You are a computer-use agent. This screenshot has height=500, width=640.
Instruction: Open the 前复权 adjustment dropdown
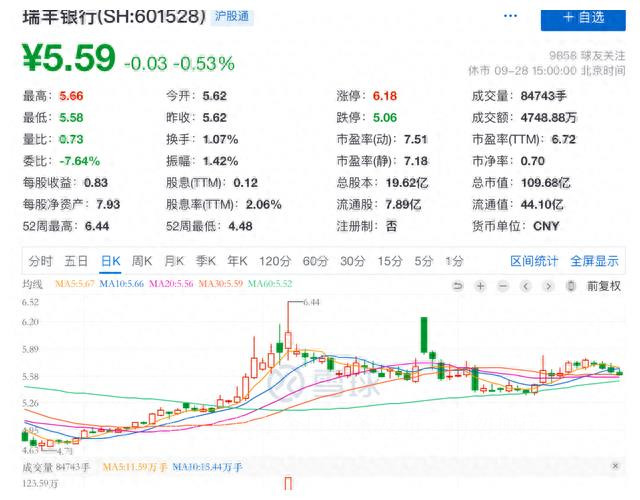point(604,286)
